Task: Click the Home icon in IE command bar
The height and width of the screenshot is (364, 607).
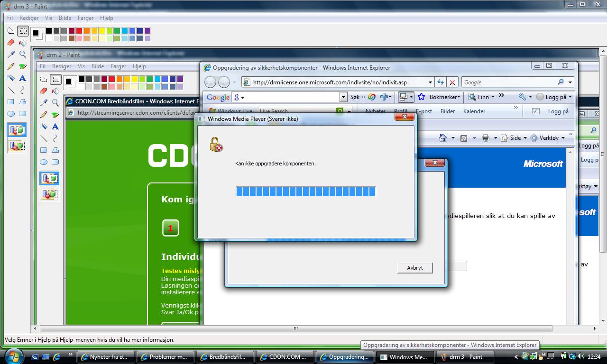Action: coord(443,138)
